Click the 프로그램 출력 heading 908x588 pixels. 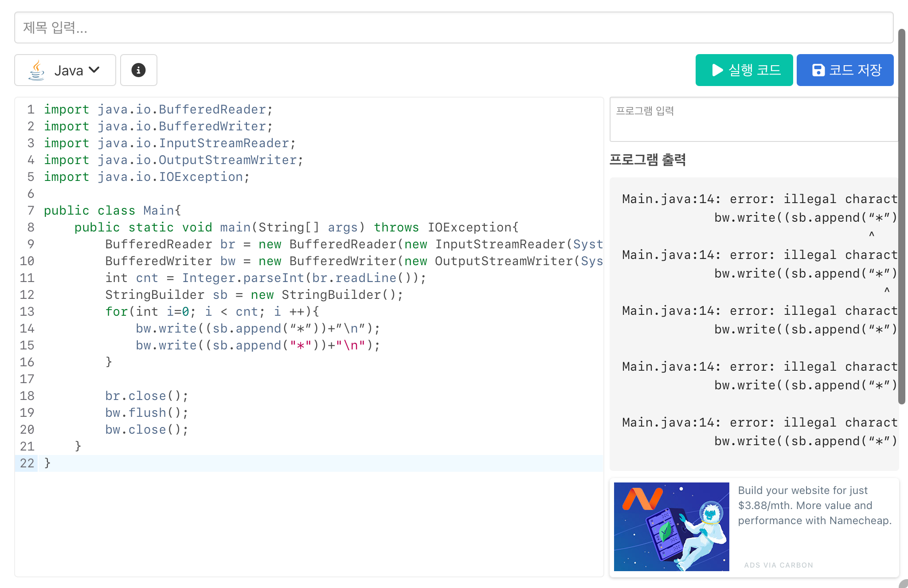tap(647, 160)
